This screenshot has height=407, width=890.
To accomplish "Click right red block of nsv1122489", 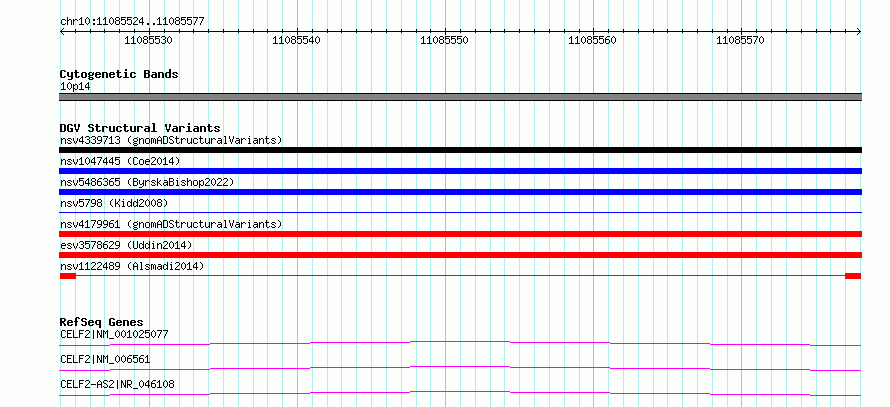I will coord(853,276).
